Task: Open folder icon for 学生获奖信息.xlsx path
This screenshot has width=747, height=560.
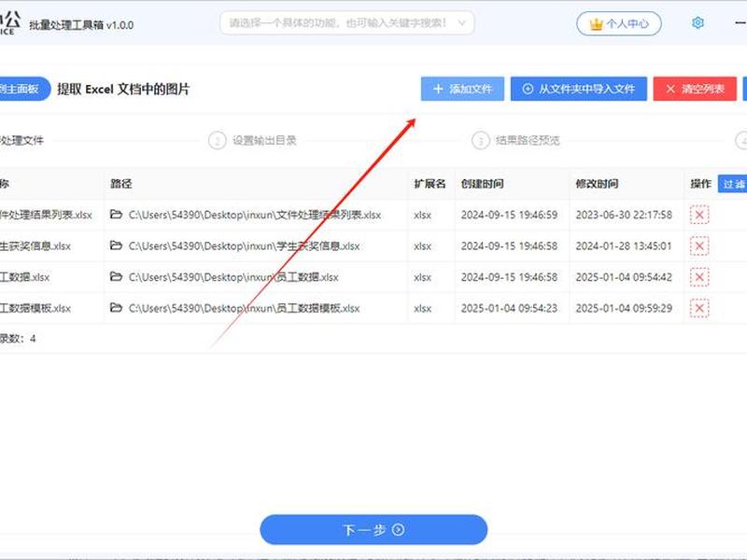Action: 116,245
